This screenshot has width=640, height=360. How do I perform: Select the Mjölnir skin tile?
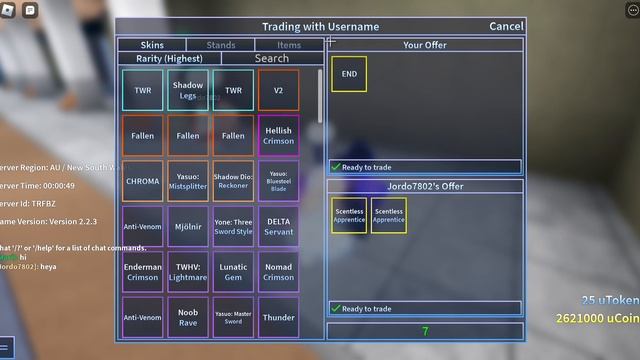click(x=188, y=227)
